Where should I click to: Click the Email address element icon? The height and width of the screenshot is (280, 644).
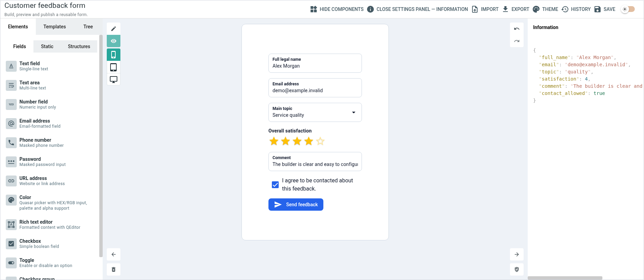(11, 124)
